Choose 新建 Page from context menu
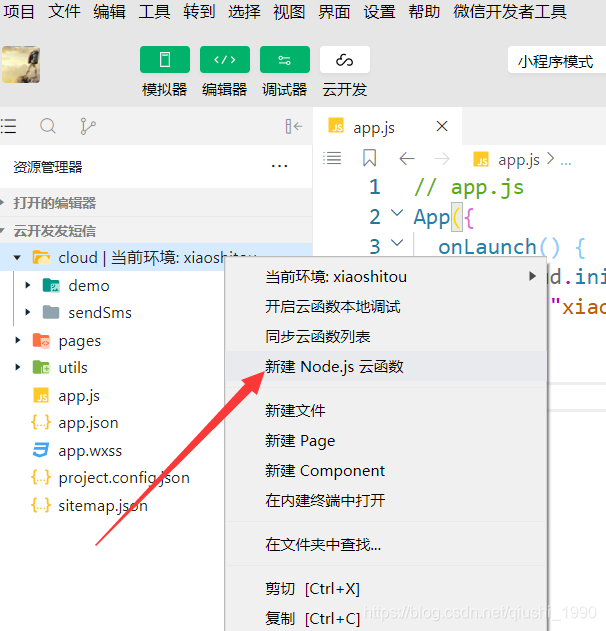 click(x=385, y=441)
